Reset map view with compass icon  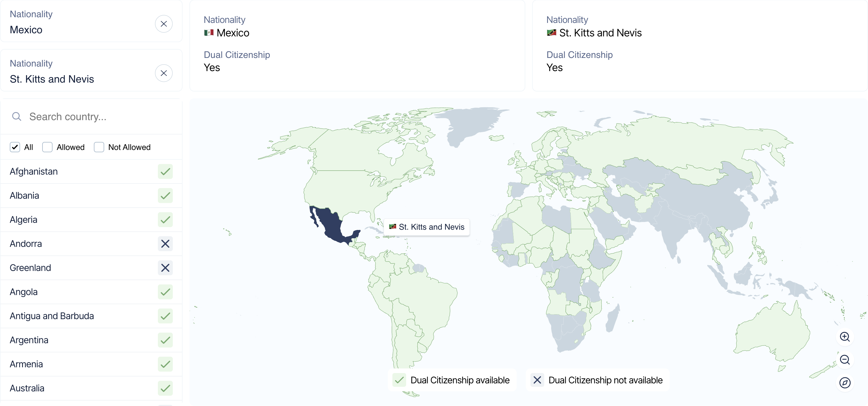[845, 383]
